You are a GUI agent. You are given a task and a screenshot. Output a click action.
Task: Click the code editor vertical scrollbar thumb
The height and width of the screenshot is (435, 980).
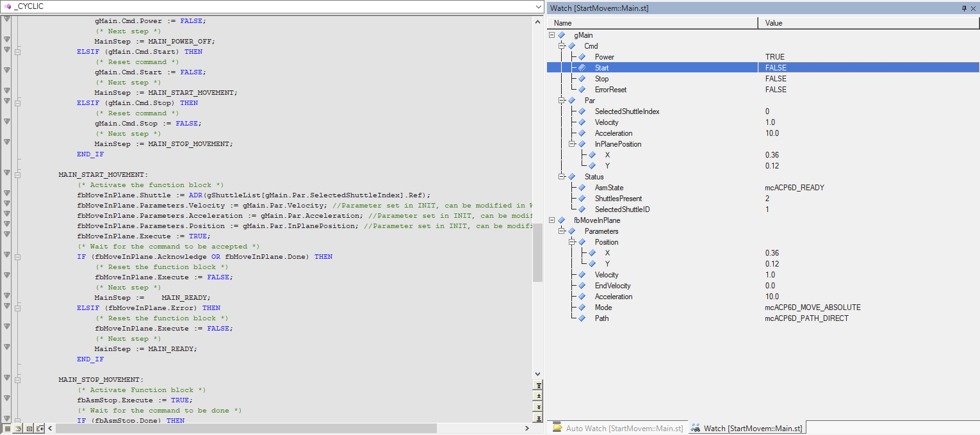point(538,253)
